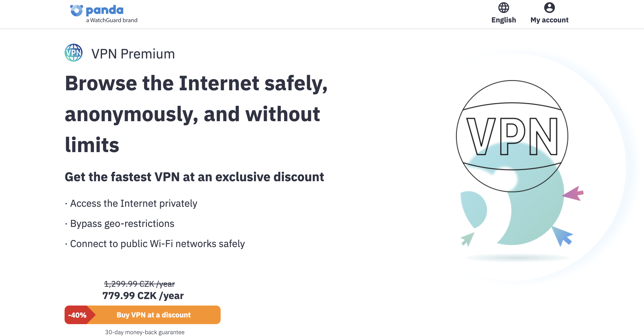The height and width of the screenshot is (336, 644).
Task: Click the round VPN Premium product icon
Action: pos(74,53)
